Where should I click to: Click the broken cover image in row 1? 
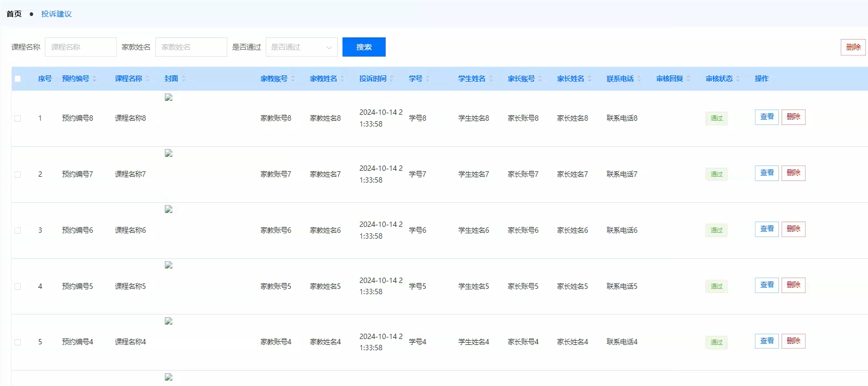169,97
